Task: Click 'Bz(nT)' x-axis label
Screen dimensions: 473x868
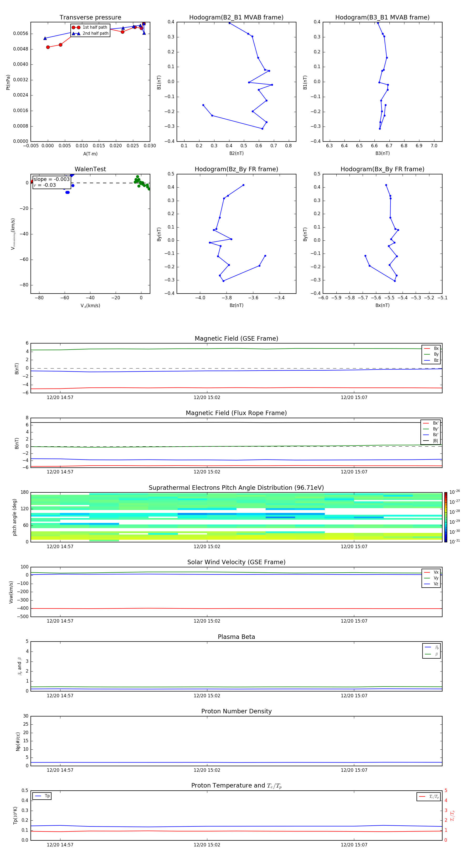Action: pos(236,305)
